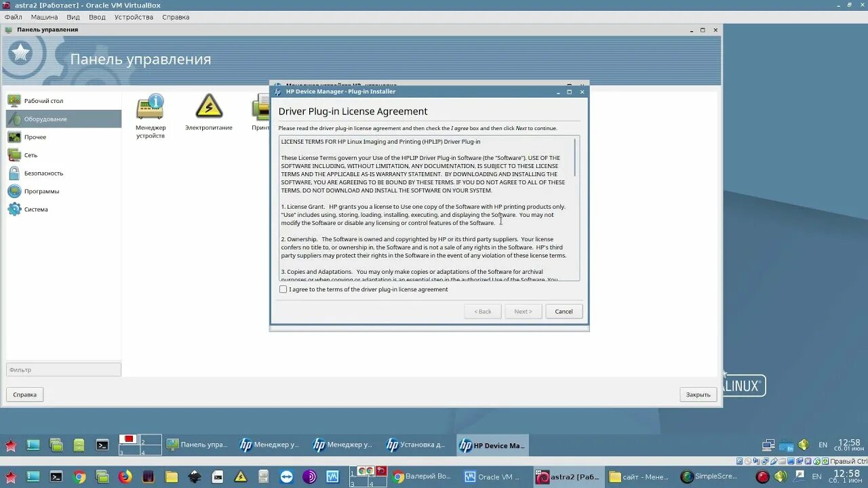Screen dimensions: 868x488
Task: Launch VirtualBox icon on host taskbar
Action: (333, 476)
